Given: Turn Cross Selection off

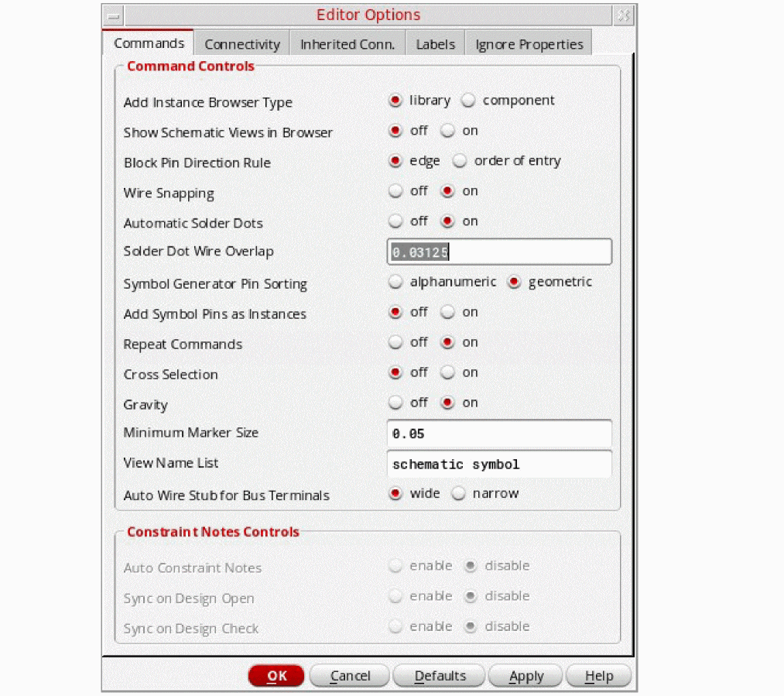Looking at the screenshot, I should [395, 372].
